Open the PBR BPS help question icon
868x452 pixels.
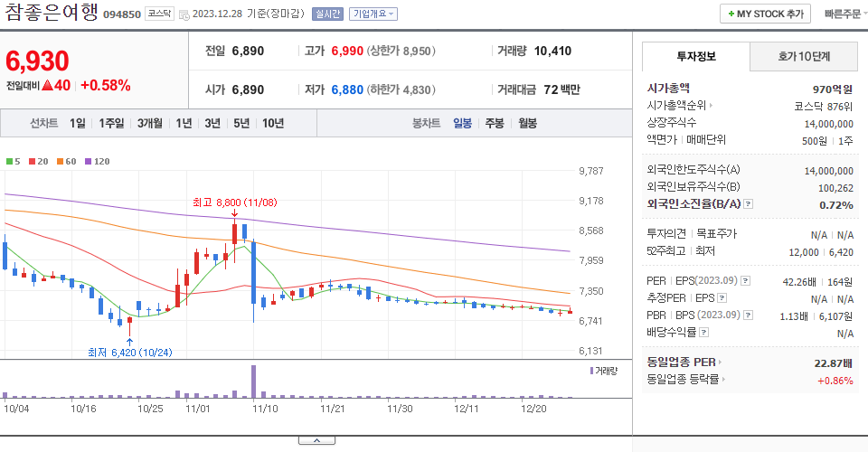pyautogui.click(x=748, y=315)
